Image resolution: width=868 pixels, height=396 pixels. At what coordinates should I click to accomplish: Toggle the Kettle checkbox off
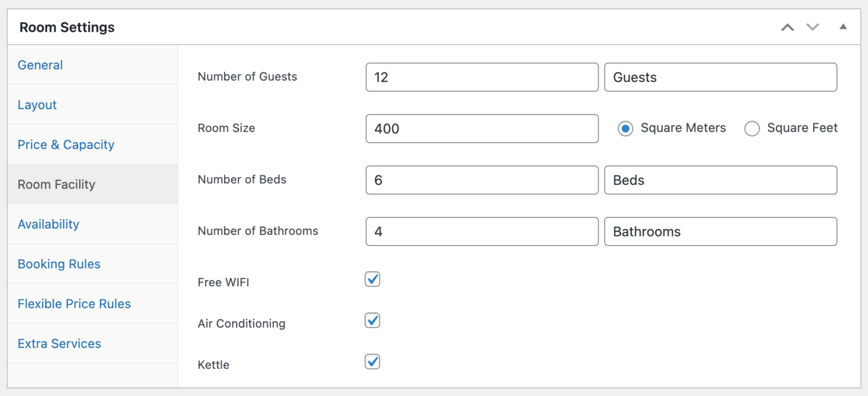click(x=372, y=361)
